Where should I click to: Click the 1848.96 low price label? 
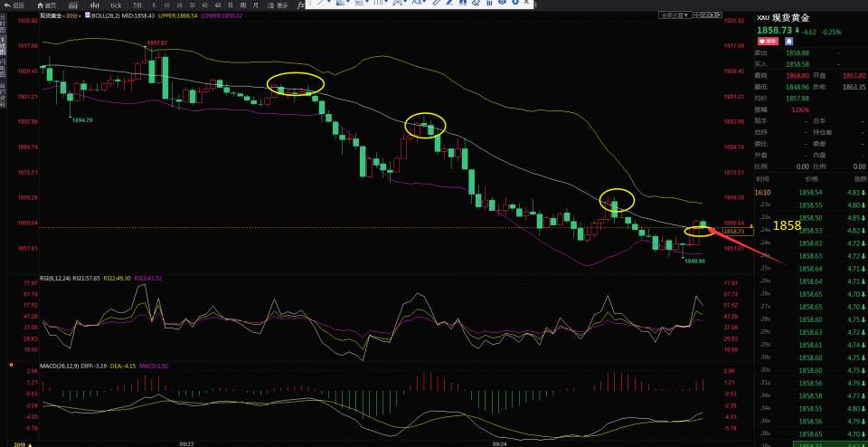tap(693, 261)
